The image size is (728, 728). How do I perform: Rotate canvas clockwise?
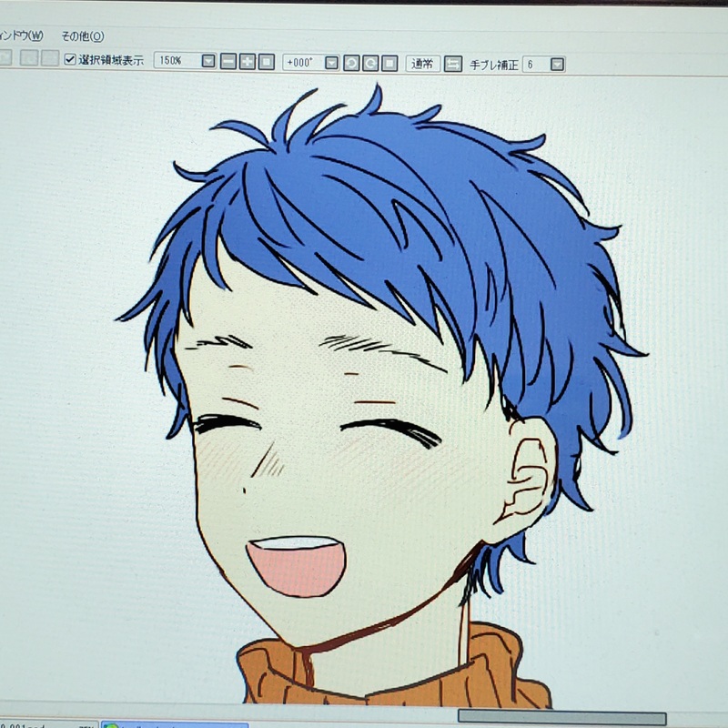370,63
